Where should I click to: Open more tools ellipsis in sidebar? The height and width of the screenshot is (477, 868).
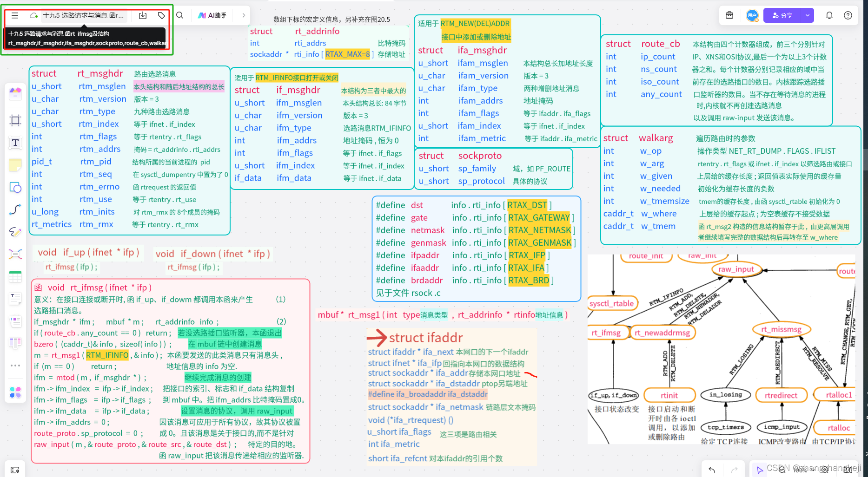pyautogui.click(x=15, y=366)
